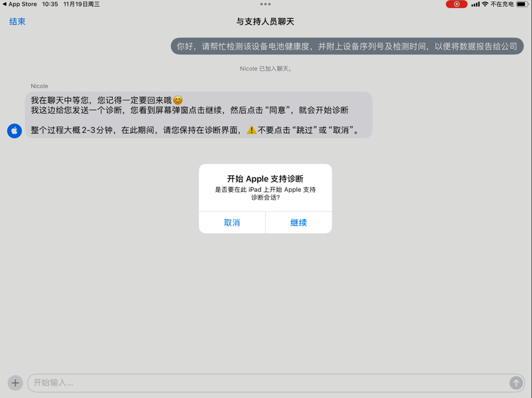Image resolution: width=532 pixels, height=398 pixels.
Task: Tap the Nicole 已加入聊天 notice
Action: (265, 68)
